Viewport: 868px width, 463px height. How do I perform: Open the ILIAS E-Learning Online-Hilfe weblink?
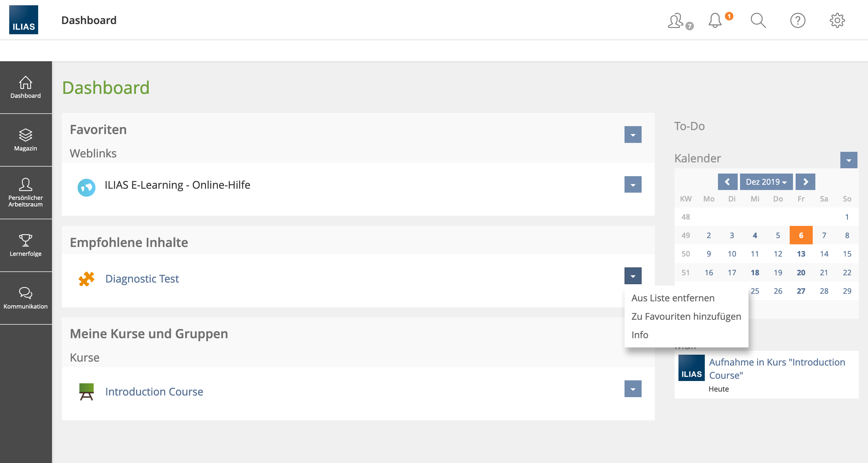pos(177,185)
